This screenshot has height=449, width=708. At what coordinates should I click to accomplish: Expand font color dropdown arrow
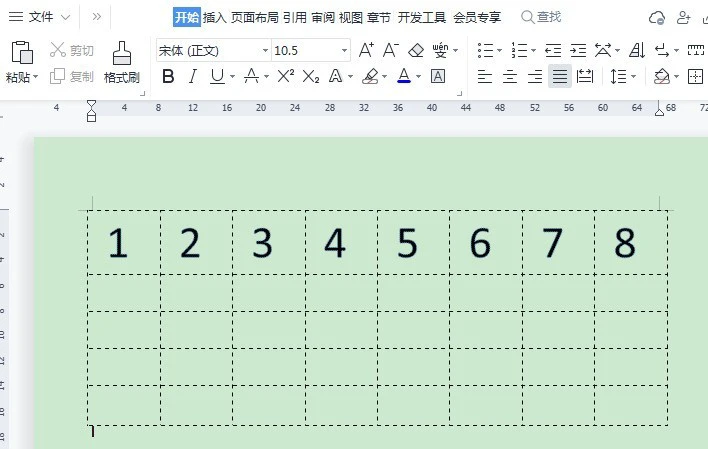point(419,76)
